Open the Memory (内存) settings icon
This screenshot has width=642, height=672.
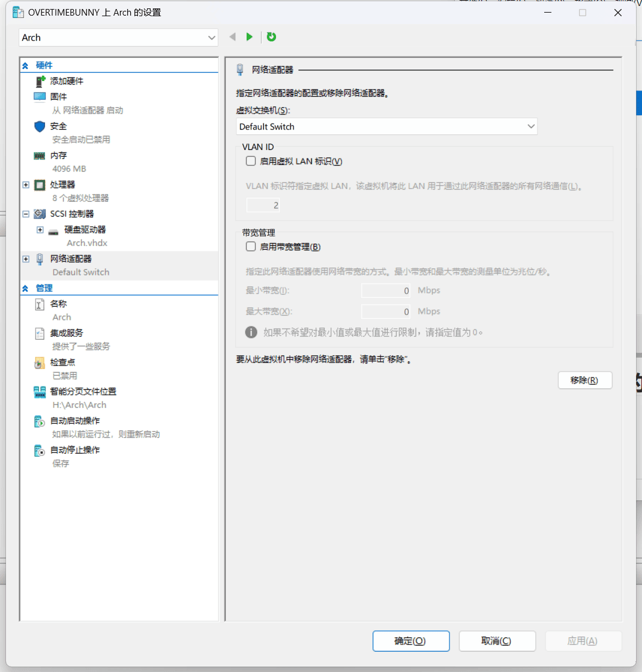(x=40, y=155)
